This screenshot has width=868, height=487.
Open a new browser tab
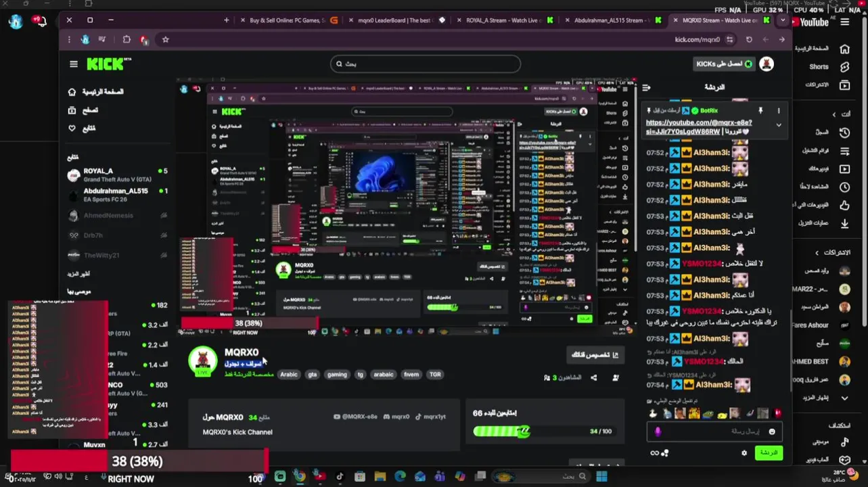226,20
